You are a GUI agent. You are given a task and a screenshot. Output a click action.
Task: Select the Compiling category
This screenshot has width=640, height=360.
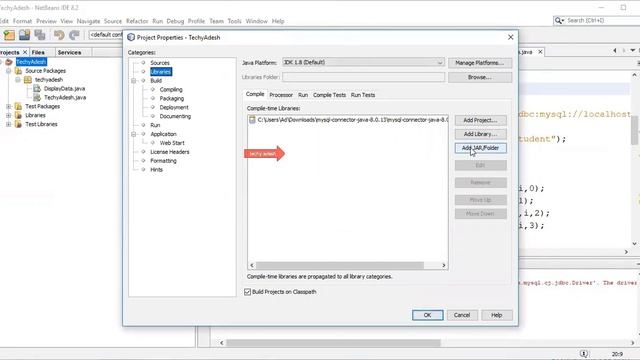tap(171, 89)
